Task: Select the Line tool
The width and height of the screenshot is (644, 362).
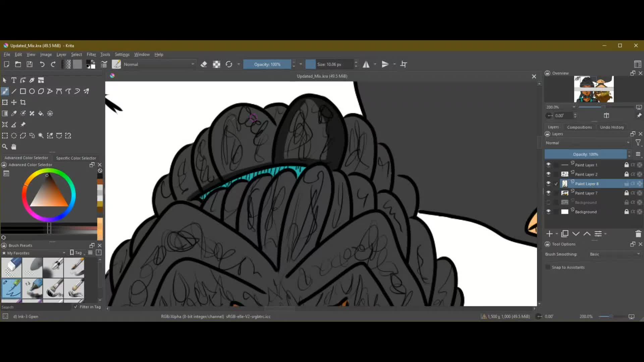Action: click(x=14, y=91)
